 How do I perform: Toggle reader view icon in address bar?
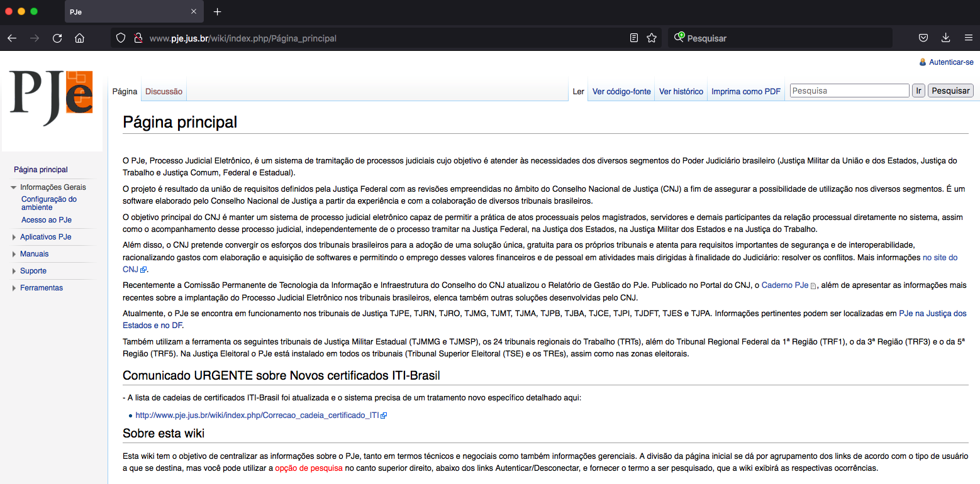tap(634, 38)
